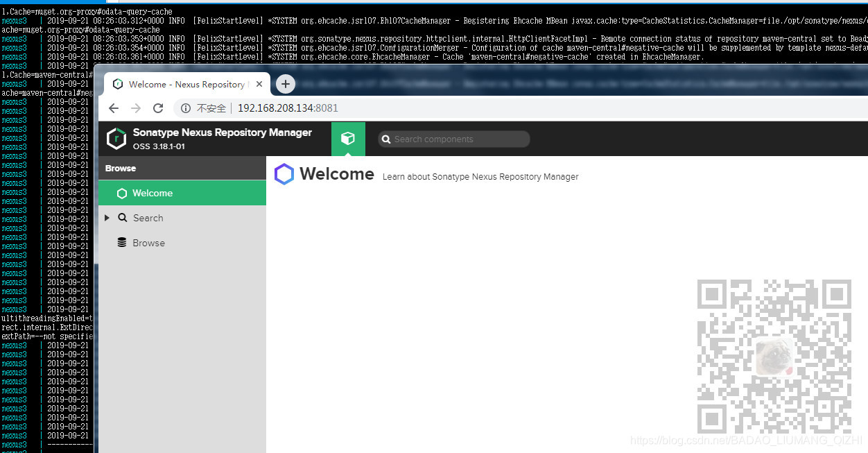
Task: Click the not-secure info icon in the address bar
Action: [186, 108]
